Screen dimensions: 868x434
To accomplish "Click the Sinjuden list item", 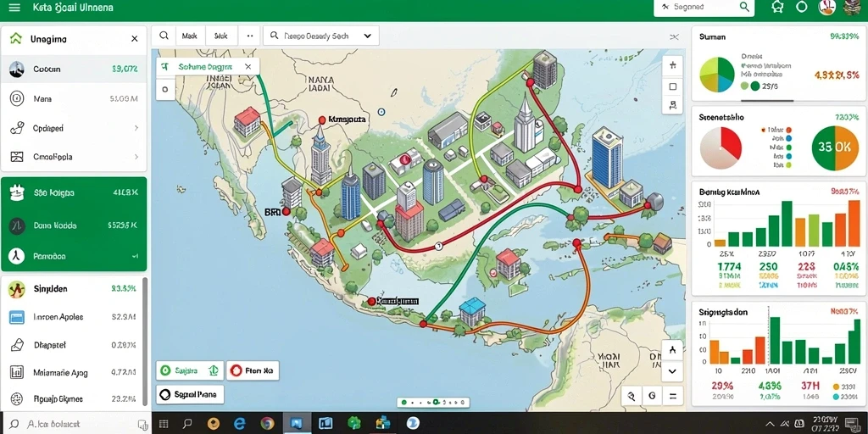I will point(72,288).
